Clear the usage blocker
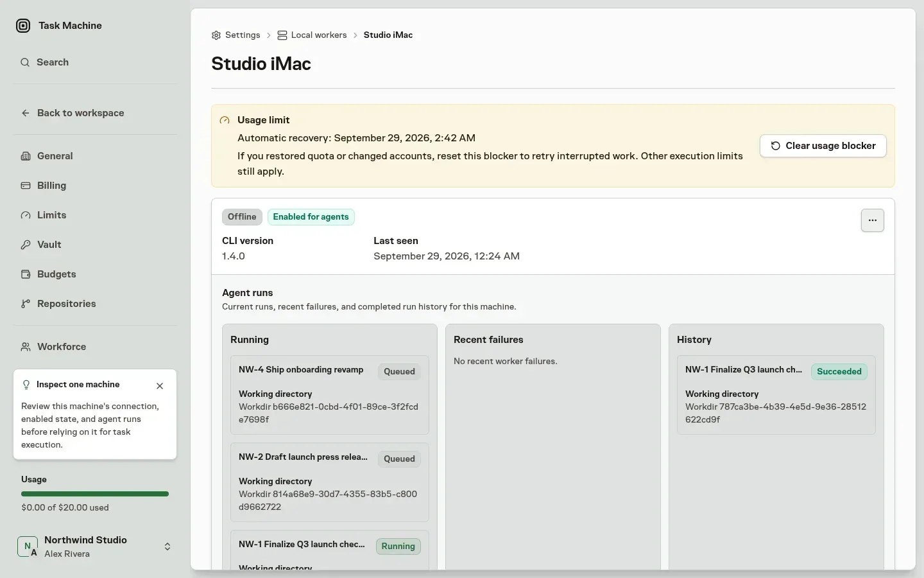Viewport: 924px width, 578px height. (823, 146)
